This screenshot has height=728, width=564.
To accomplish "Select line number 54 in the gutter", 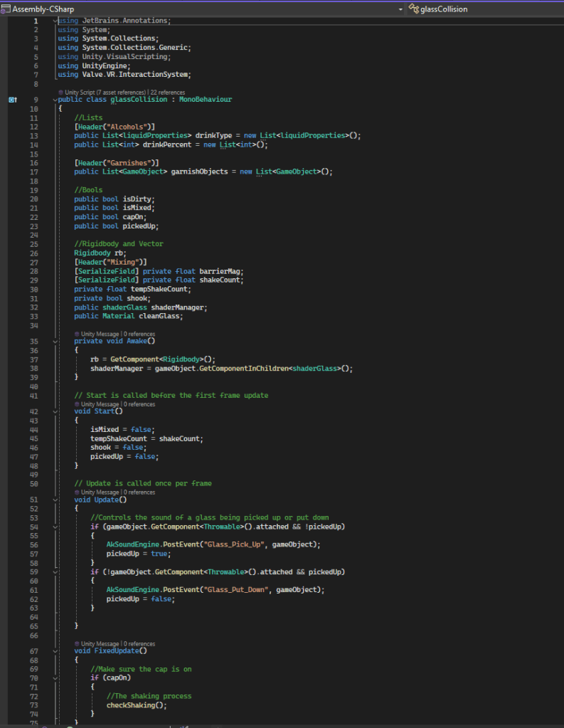I will tap(34, 526).
